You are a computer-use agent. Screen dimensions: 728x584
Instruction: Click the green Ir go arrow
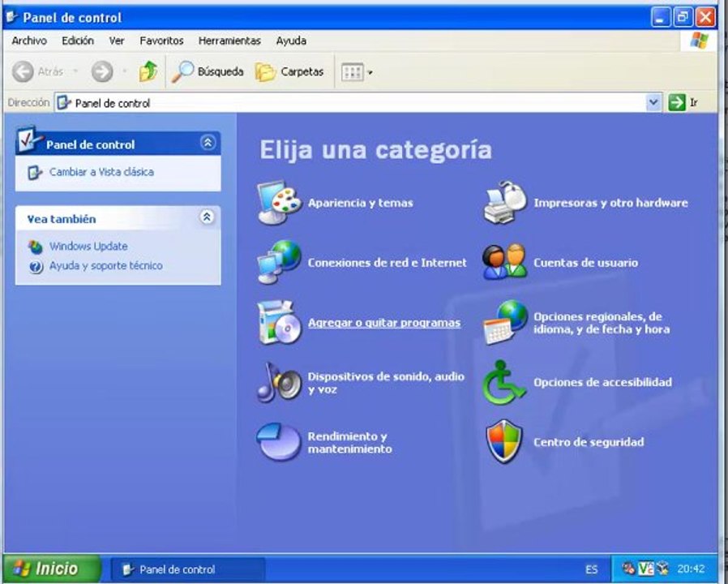coord(677,102)
